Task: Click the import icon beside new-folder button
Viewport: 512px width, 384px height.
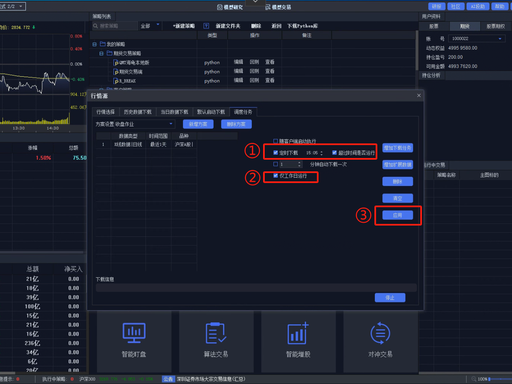Action: (206, 26)
